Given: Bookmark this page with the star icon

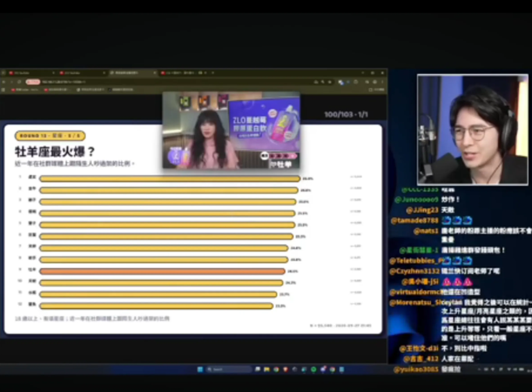Looking at the screenshot, I should point(329,82).
